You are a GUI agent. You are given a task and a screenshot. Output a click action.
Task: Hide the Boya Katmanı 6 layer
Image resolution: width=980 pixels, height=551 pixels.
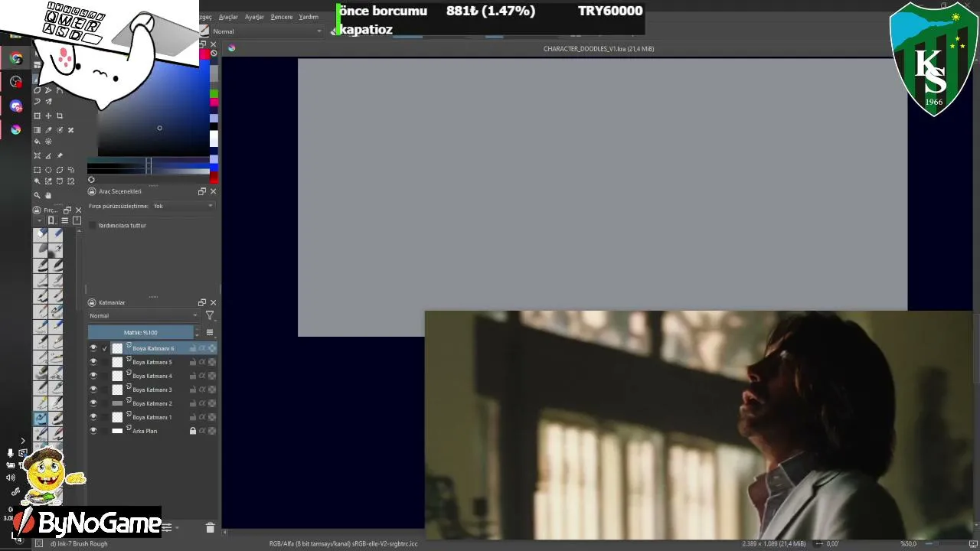pos(93,348)
